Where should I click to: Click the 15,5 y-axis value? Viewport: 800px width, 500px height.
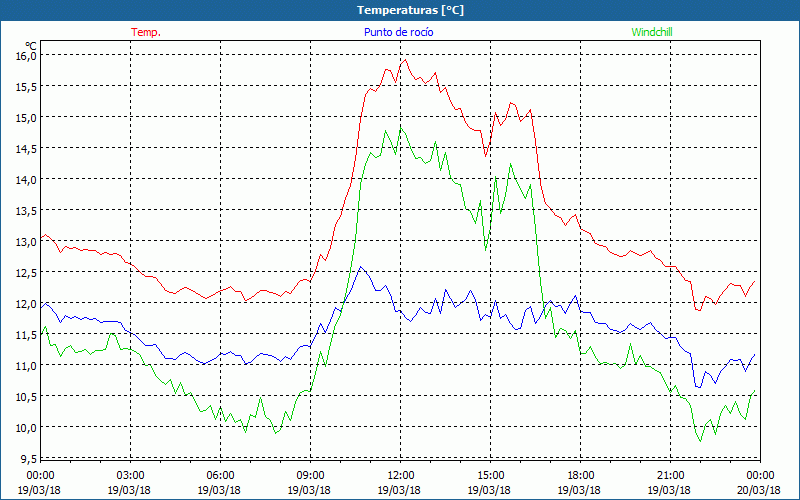[x=27, y=86]
